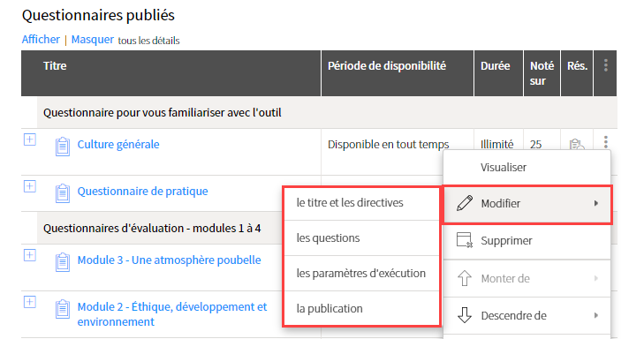This screenshot has width=644, height=339.
Task: Click Afficher link to show all details
Action: [x=41, y=40]
